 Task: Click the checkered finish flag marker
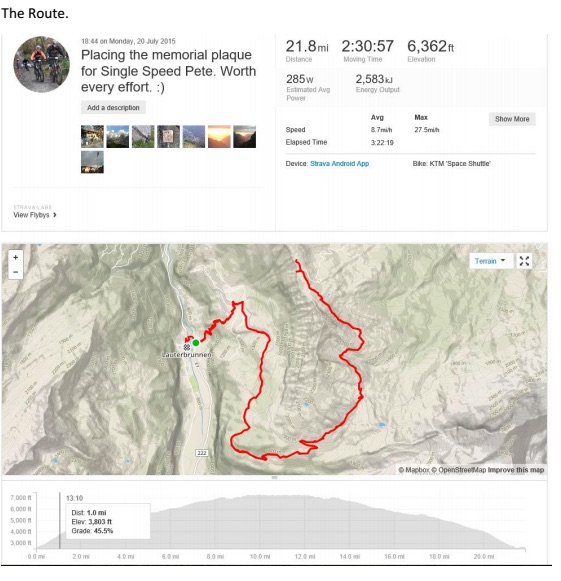(x=187, y=347)
